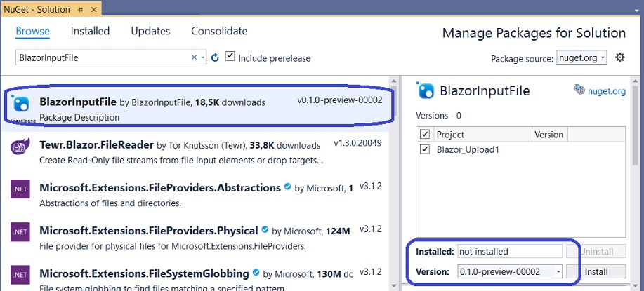Click the Install button
644x291 pixels.
coord(596,271)
